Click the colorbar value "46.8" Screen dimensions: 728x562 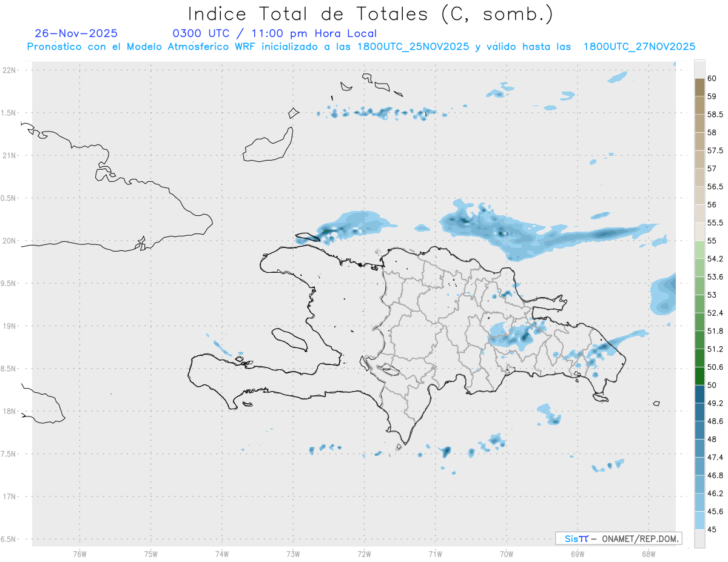(x=715, y=475)
